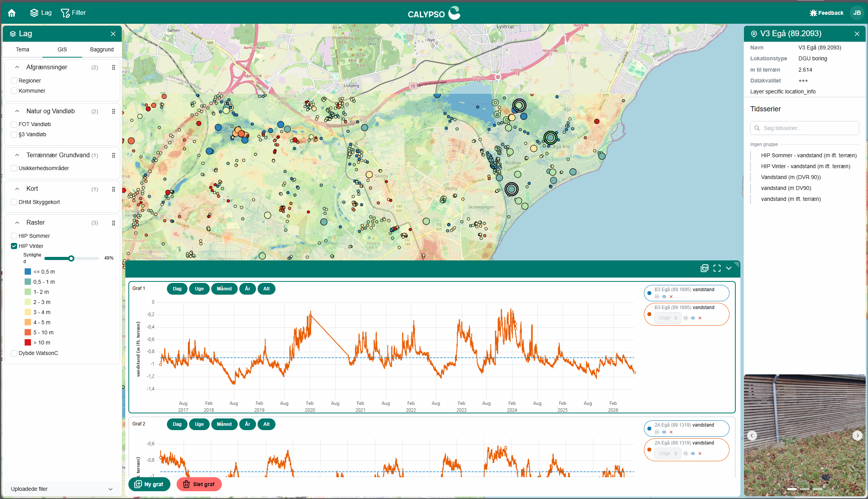Expand graph panel to fullscreen
Viewport: 868px width, 499px height.
coord(717,268)
